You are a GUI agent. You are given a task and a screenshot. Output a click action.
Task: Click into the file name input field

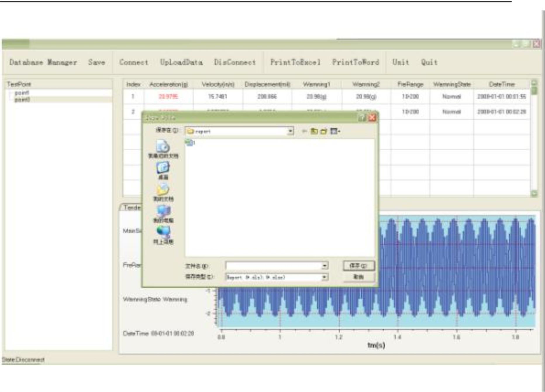coord(273,266)
